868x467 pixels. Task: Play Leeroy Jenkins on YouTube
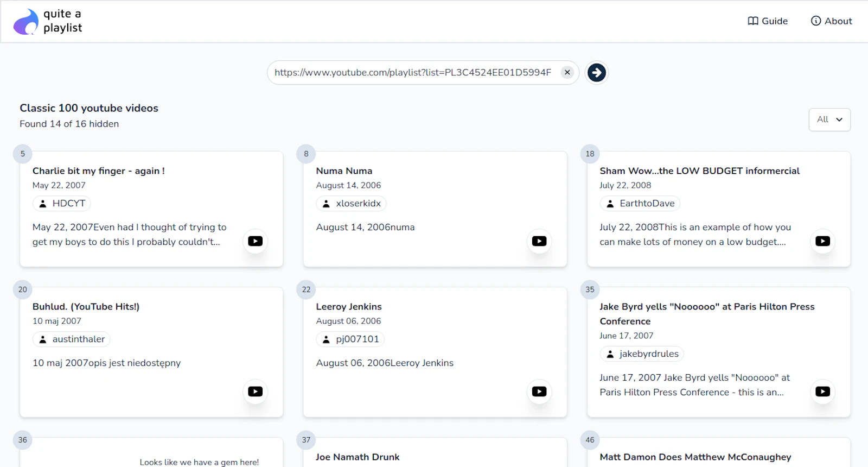pyautogui.click(x=539, y=392)
